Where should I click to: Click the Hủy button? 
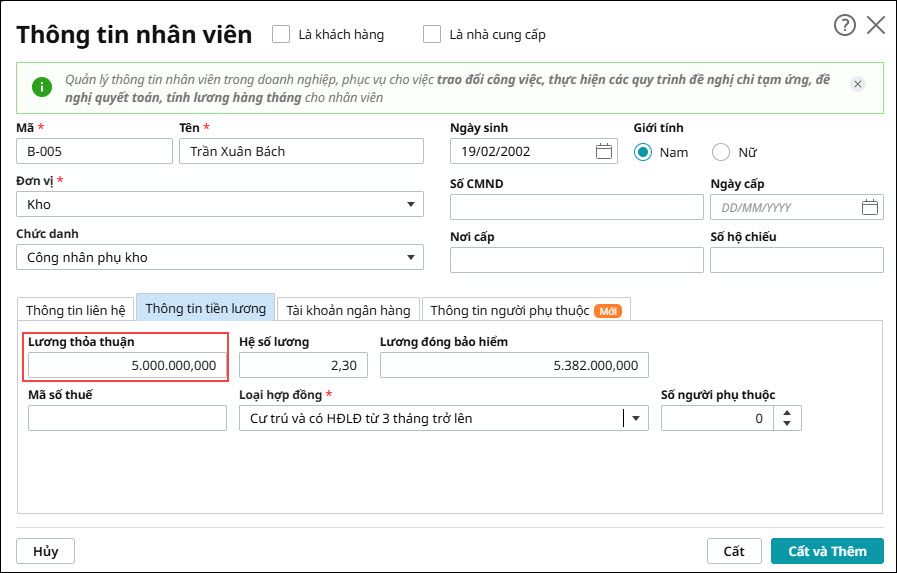tap(46, 551)
